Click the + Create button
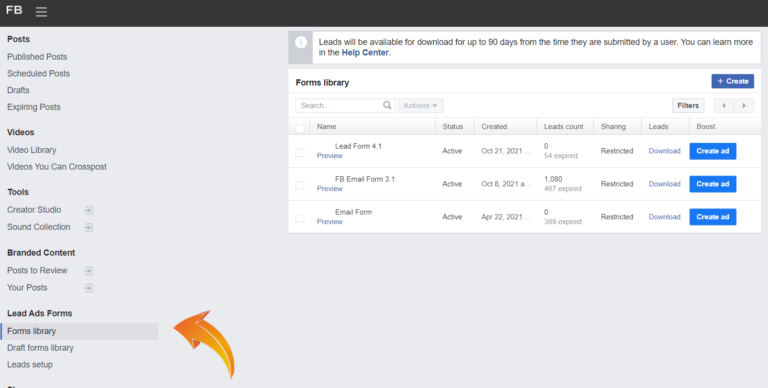This screenshot has width=768, height=388. click(733, 81)
